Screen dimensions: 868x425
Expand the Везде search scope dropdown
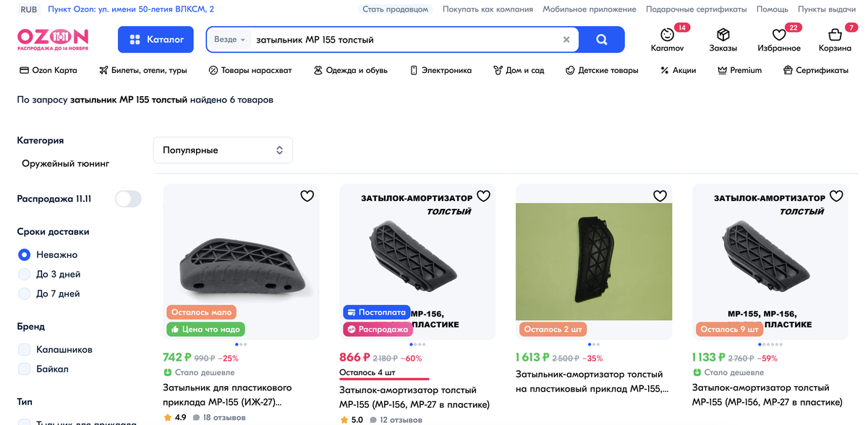pyautogui.click(x=230, y=40)
